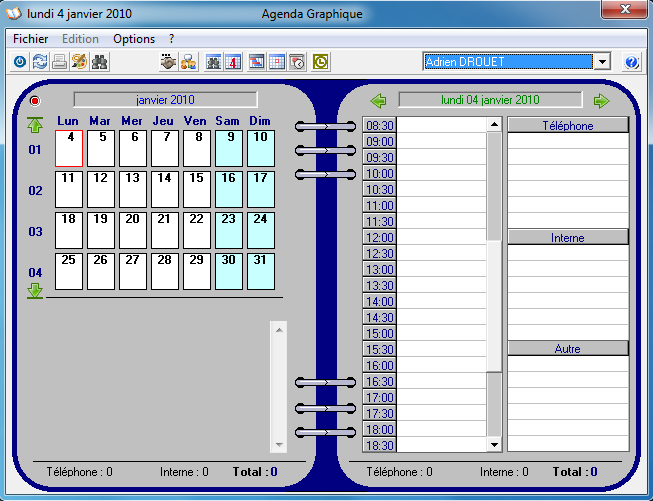This screenshot has height=501, width=653.
Task: Click week number 02
Action: [35, 191]
